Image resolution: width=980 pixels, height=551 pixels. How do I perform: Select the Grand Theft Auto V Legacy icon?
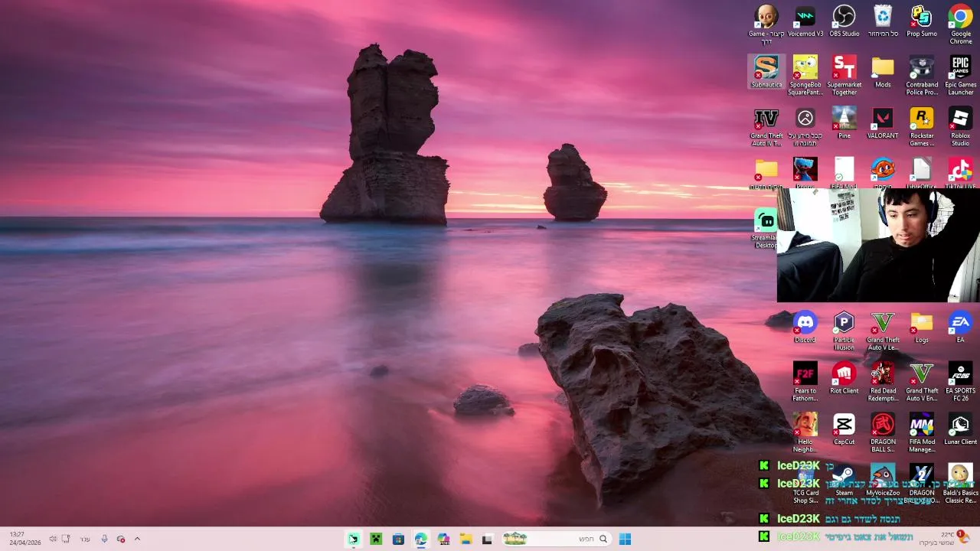tap(883, 331)
